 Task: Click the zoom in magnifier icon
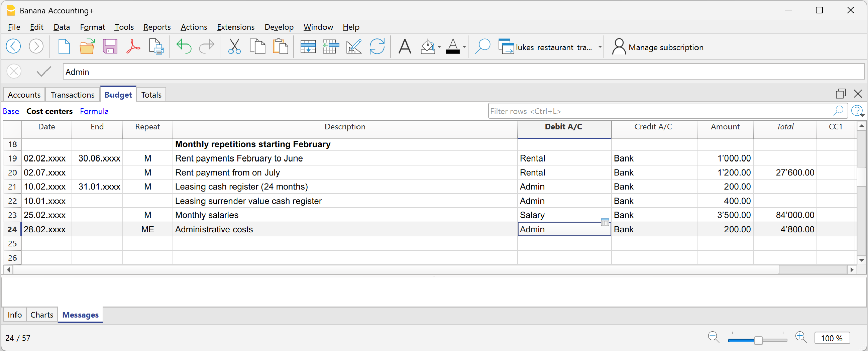(801, 337)
